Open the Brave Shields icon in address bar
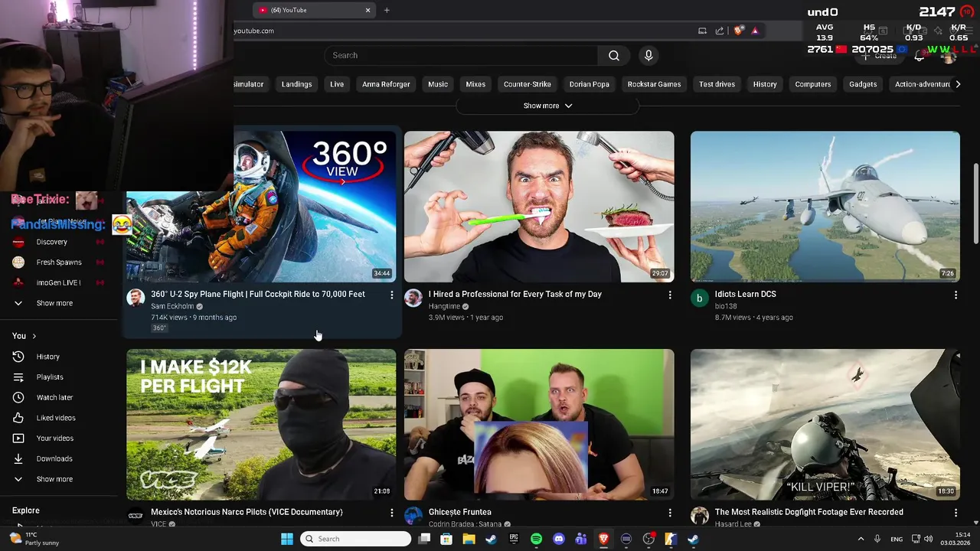The image size is (980, 551). click(x=738, y=31)
